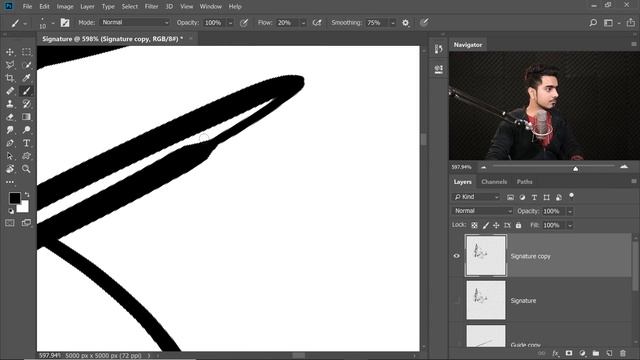Image resolution: width=640 pixels, height=360 pixels.
Task: Reset default foreground and background colors
Action: 11,211
